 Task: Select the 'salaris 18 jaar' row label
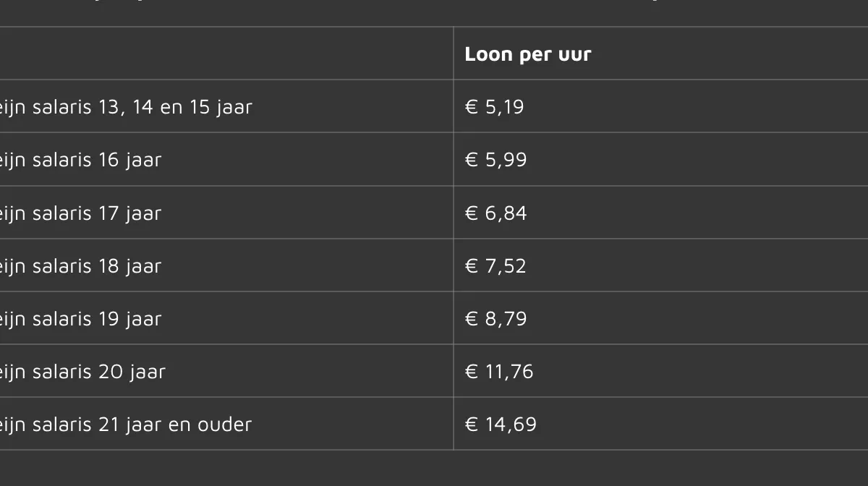point(80,266)
